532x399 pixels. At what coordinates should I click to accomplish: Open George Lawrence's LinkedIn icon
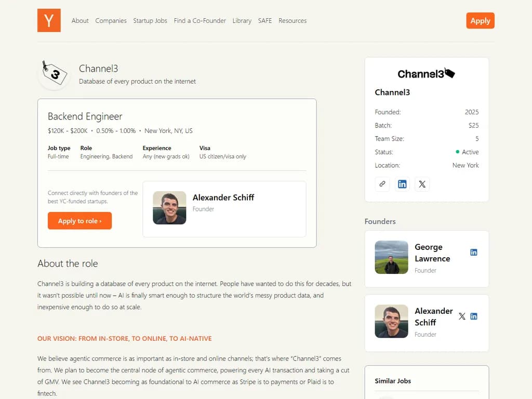pos(473,252)
